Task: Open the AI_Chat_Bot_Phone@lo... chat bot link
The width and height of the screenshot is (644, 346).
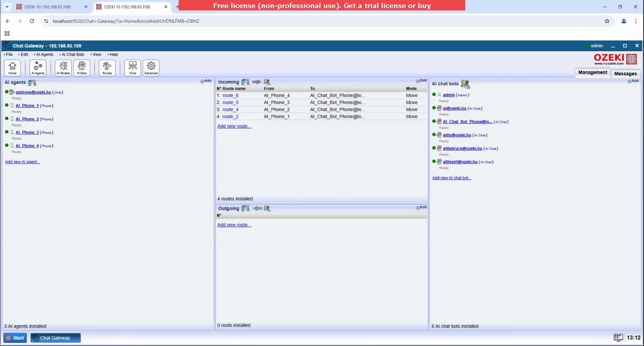Action: pyautogui.click(x=468, y=122)
